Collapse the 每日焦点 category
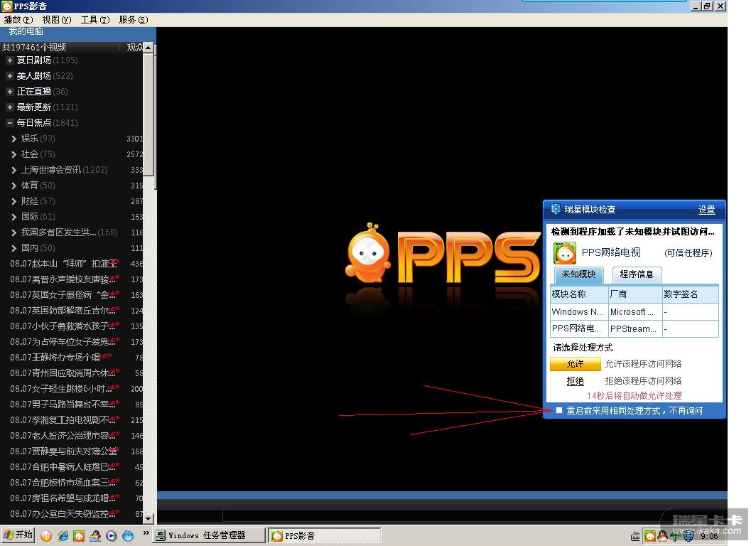This screenshot has height=546, width=756. 10,123
